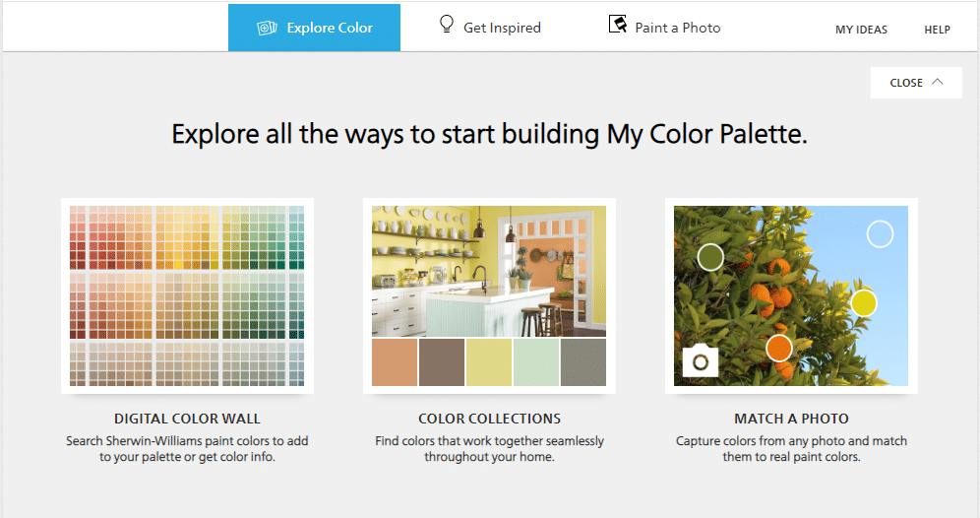The height and width of the screenshot is (518, 980).
Task: Pick the pale mint green collection swatch
Action: click(x=535, y=362)
